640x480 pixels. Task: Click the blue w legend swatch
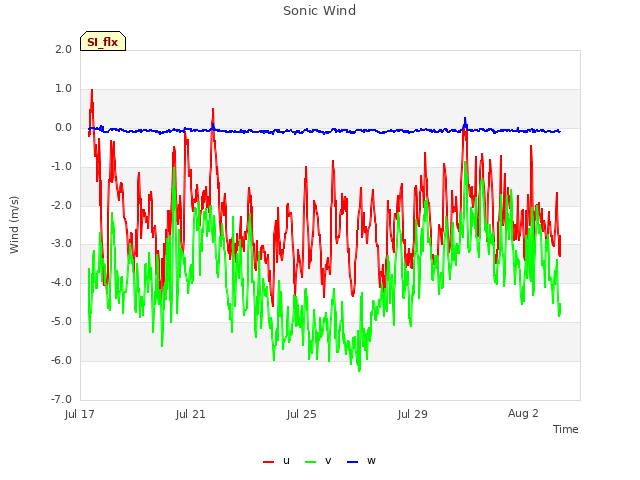(352, 462)
